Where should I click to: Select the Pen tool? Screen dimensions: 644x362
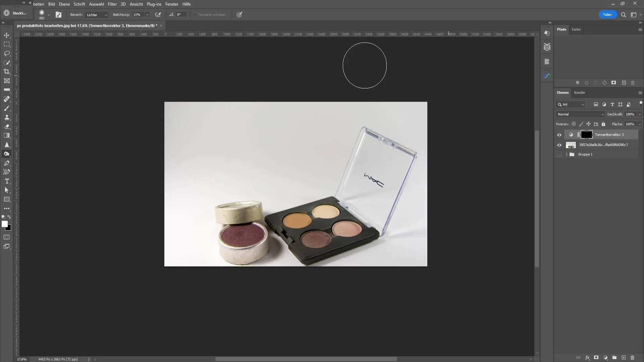point(7,163)
